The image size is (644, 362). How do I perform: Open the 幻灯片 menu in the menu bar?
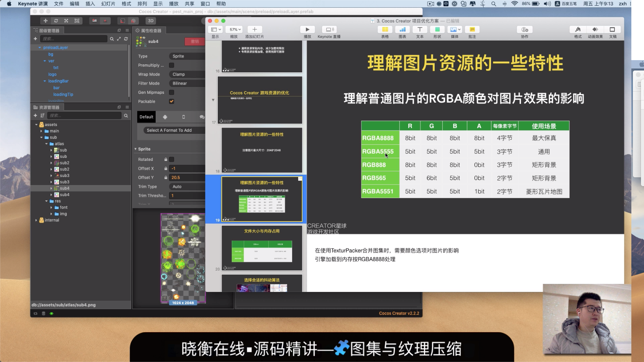pos(108,4)
